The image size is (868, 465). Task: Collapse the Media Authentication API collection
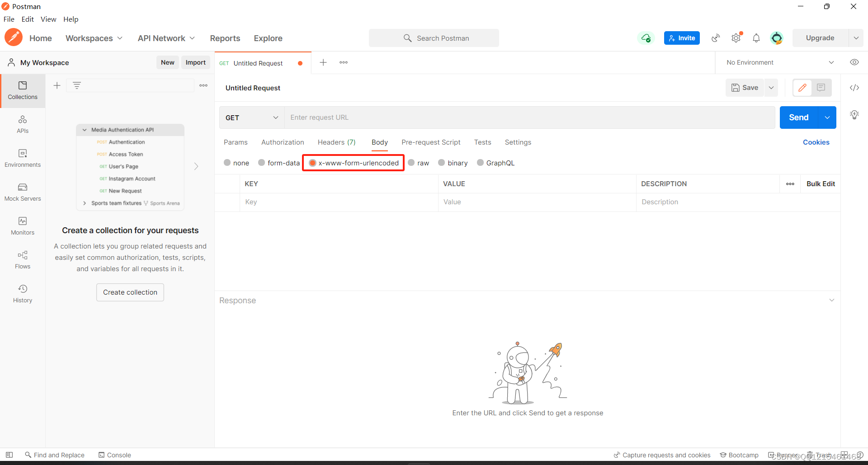click(x=85, y=130)
